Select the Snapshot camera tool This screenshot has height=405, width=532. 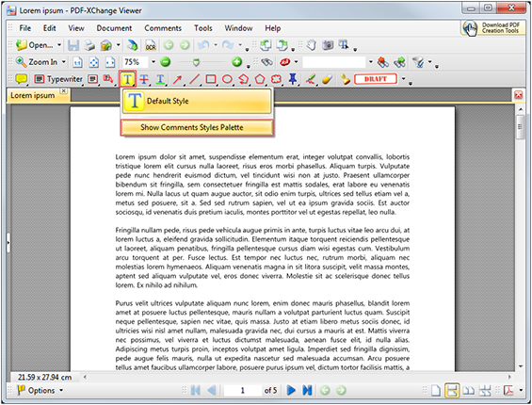tap(328, 45)
